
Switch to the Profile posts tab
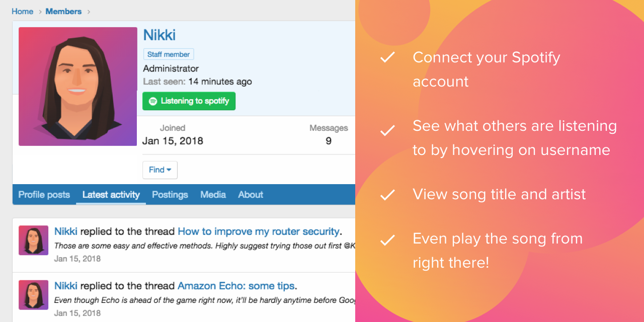(x=44, y=195)
